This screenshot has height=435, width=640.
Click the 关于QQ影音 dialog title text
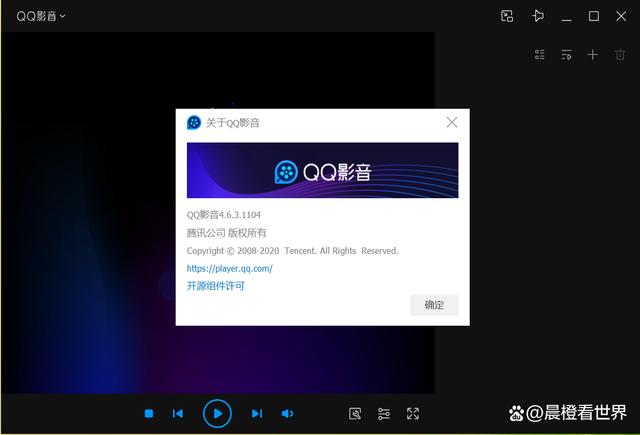click(x=233, y=122)
